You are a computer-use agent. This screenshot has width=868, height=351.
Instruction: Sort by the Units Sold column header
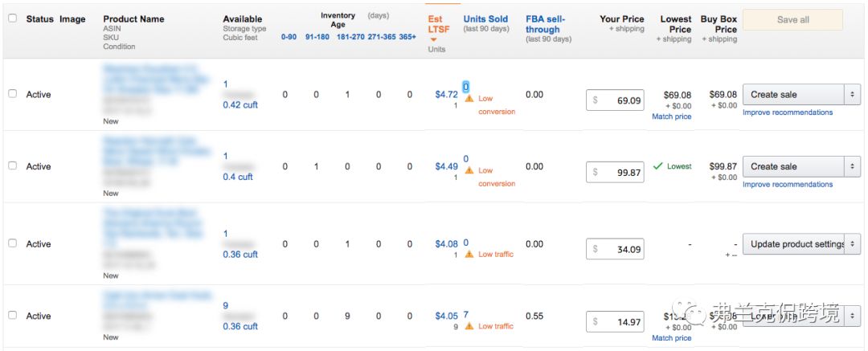[x=485, y=18]
